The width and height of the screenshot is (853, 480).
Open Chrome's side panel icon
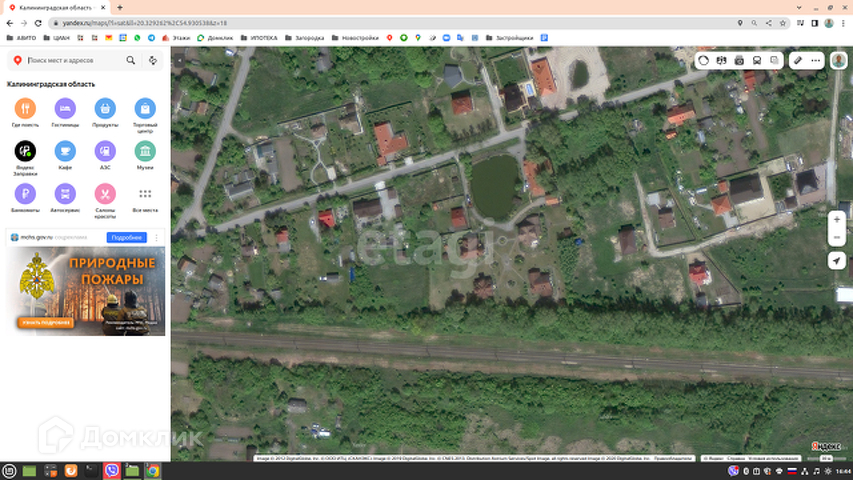(814, 23)
